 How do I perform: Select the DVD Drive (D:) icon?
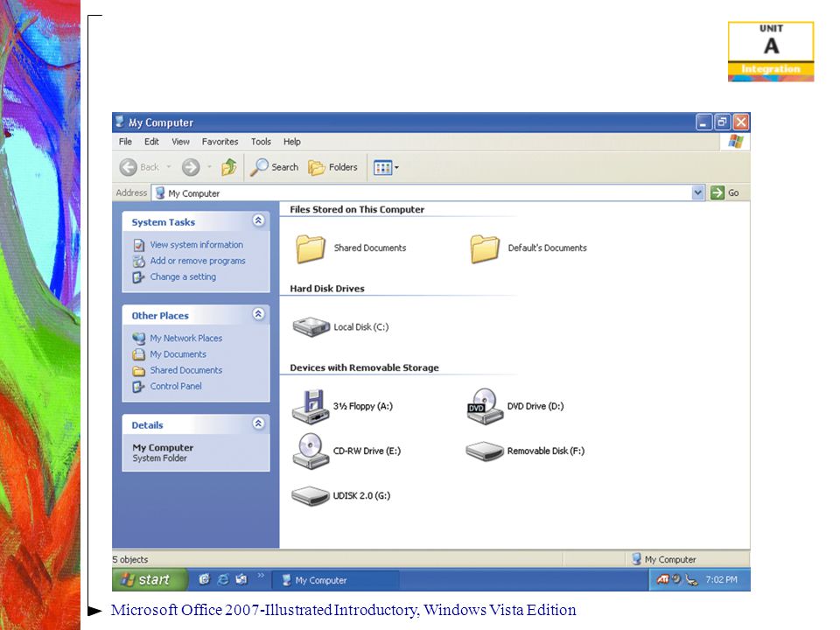pos(484,407)
